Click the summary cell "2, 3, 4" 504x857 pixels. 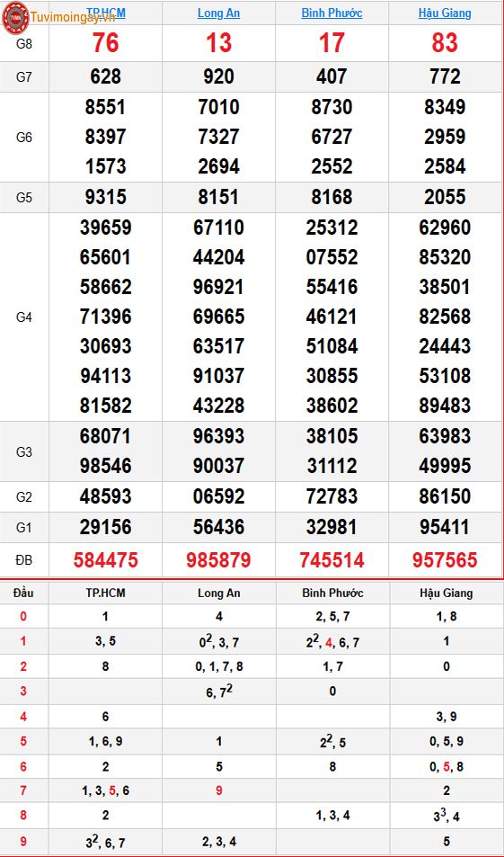[218, 842]
